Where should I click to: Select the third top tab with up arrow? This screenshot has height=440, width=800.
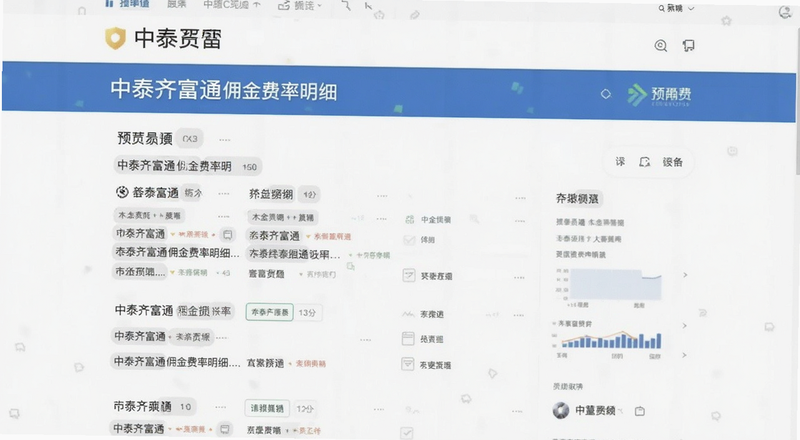click(x=231, y=5)
